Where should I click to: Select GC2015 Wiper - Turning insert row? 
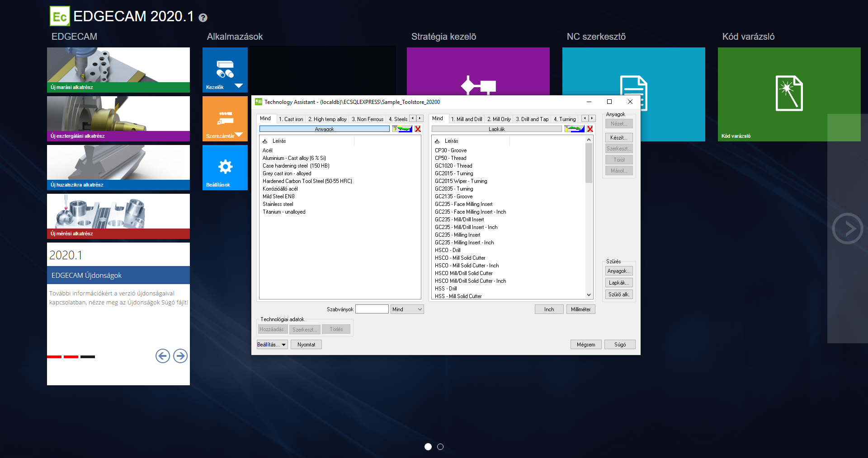(x=461, y=181)
